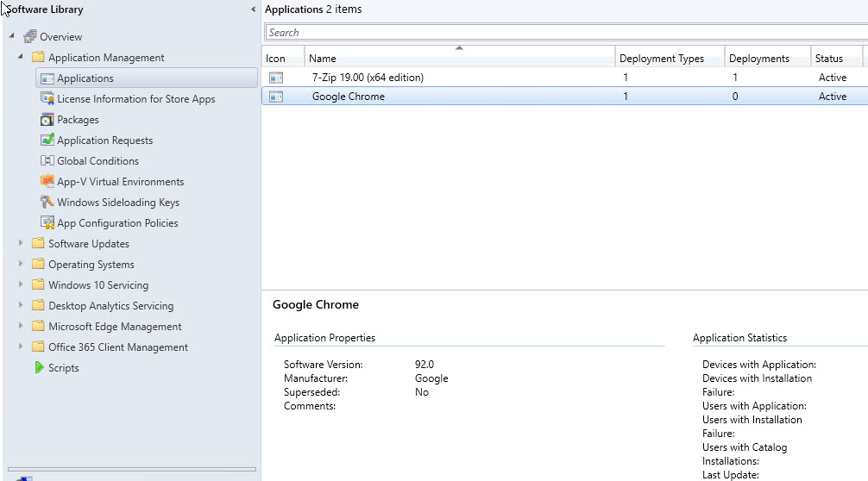Open App-V Virtual Environments icon
The width and height of the screenshot is (868, 481).
[x=47, y=182]
